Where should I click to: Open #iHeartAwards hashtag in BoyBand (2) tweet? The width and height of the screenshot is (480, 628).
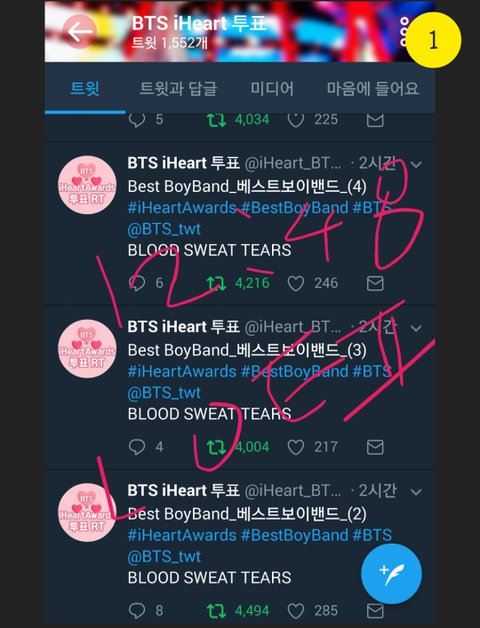click(182, 535)
